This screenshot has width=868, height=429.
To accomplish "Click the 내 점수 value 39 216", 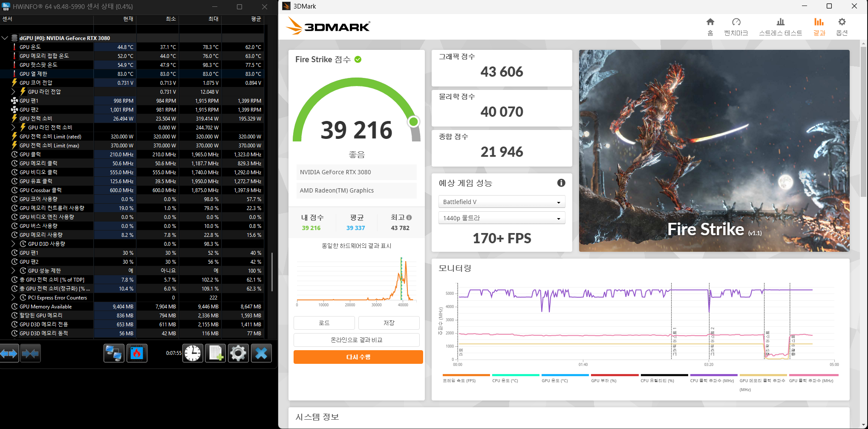I will [x=311, y=228].
